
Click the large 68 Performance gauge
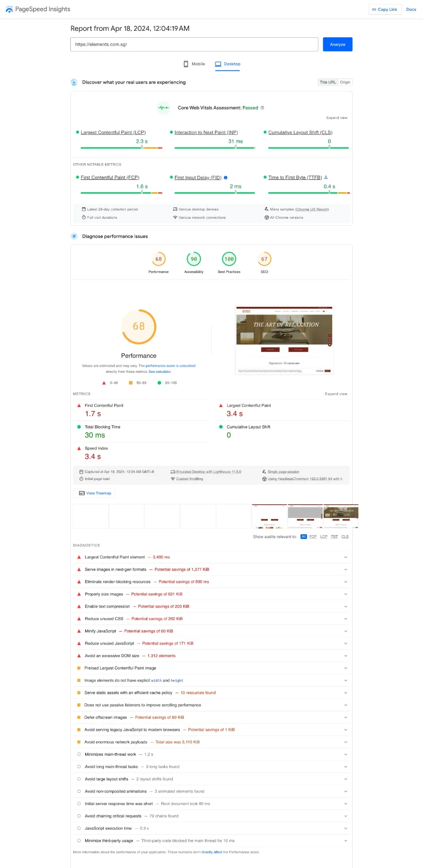(x=139, y=326)
